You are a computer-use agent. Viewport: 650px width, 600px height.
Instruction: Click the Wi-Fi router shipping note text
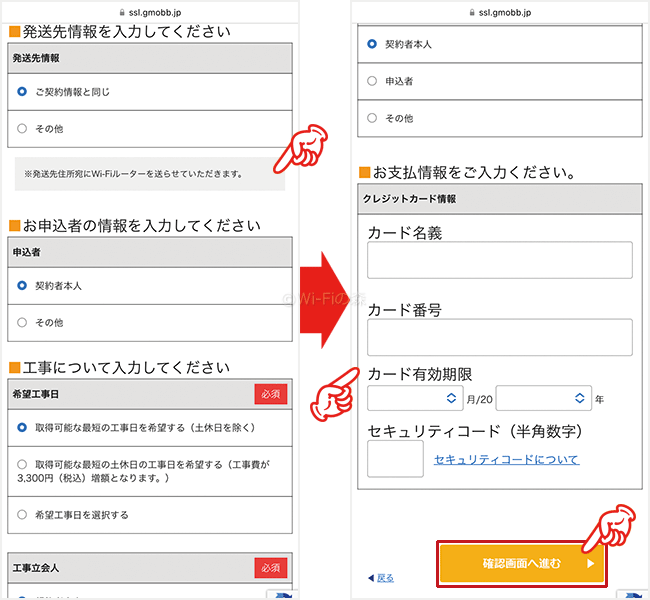pos(133,174)
